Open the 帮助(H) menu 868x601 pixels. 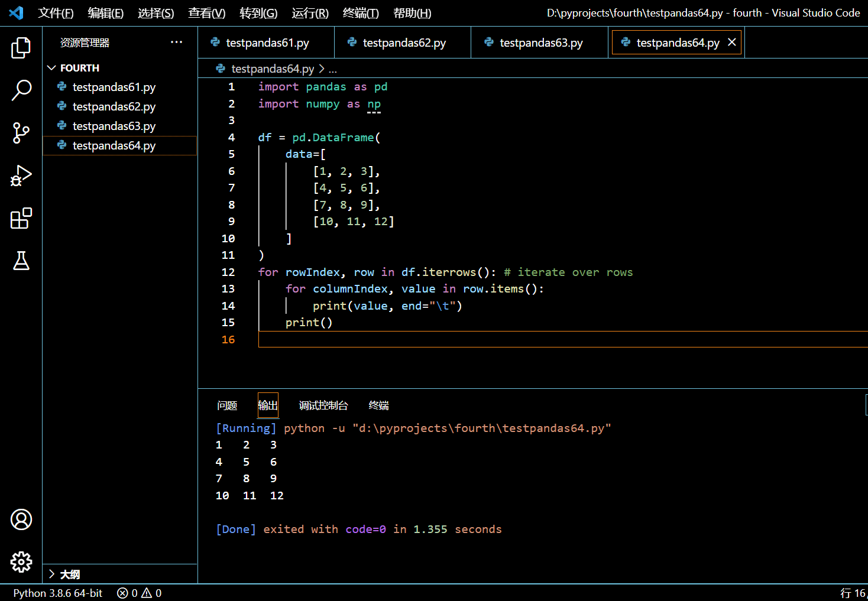point(412,13)
